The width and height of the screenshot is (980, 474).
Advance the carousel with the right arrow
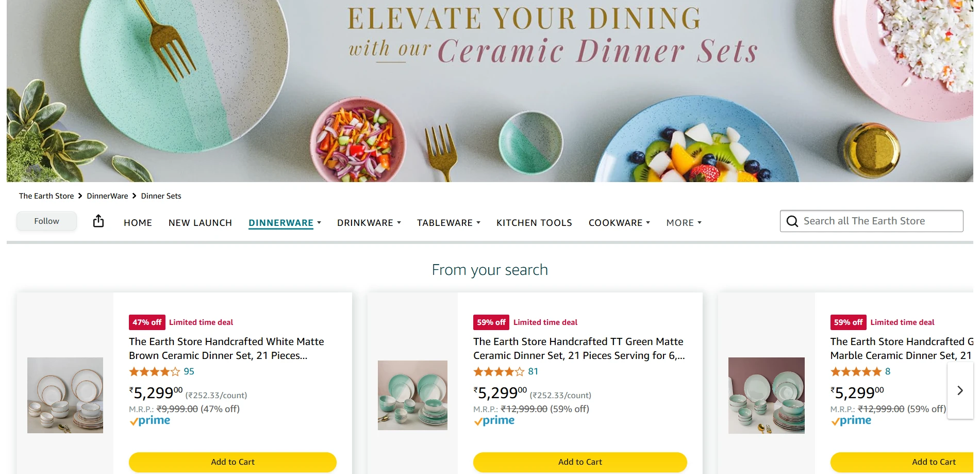coord(960,390)
